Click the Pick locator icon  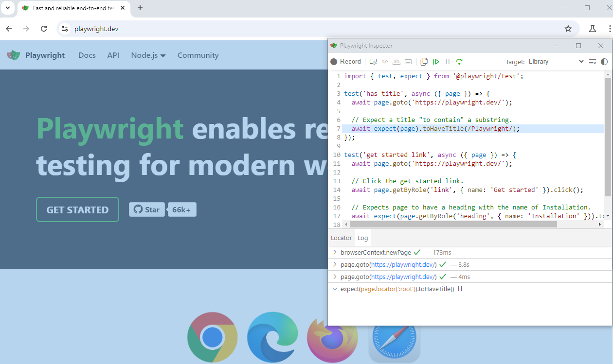(x=373, y=62)
